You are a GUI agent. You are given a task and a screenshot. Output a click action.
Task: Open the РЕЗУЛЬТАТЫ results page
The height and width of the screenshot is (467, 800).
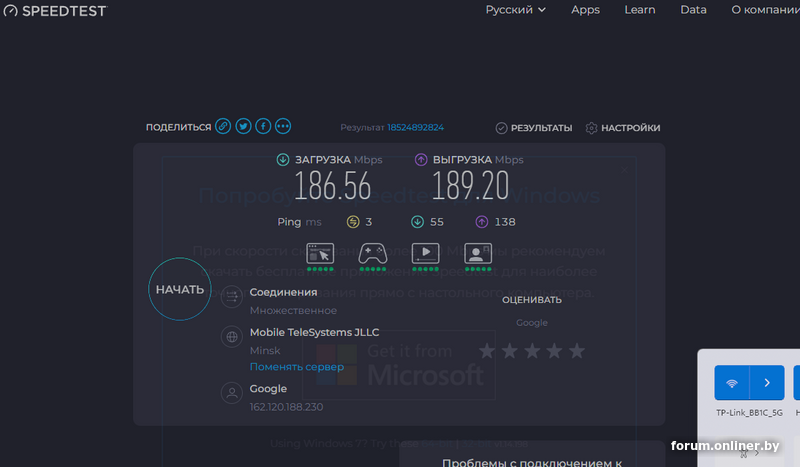pos(534,128)
